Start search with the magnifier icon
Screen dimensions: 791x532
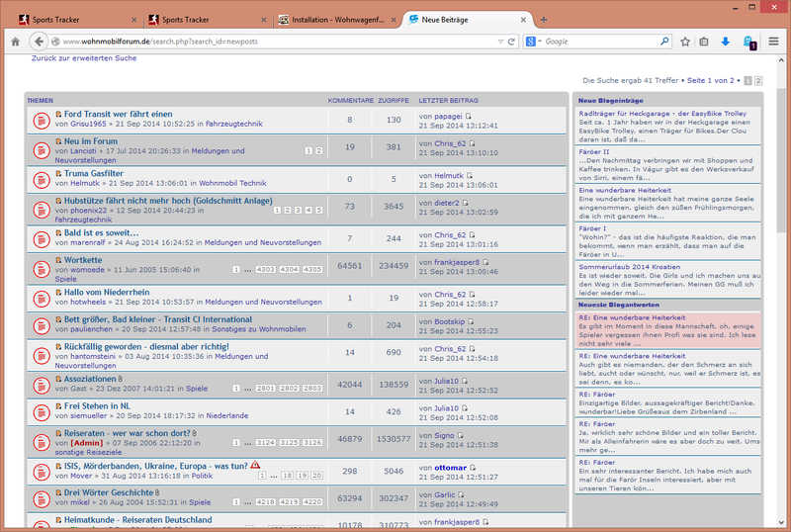[x=664, y=42]
